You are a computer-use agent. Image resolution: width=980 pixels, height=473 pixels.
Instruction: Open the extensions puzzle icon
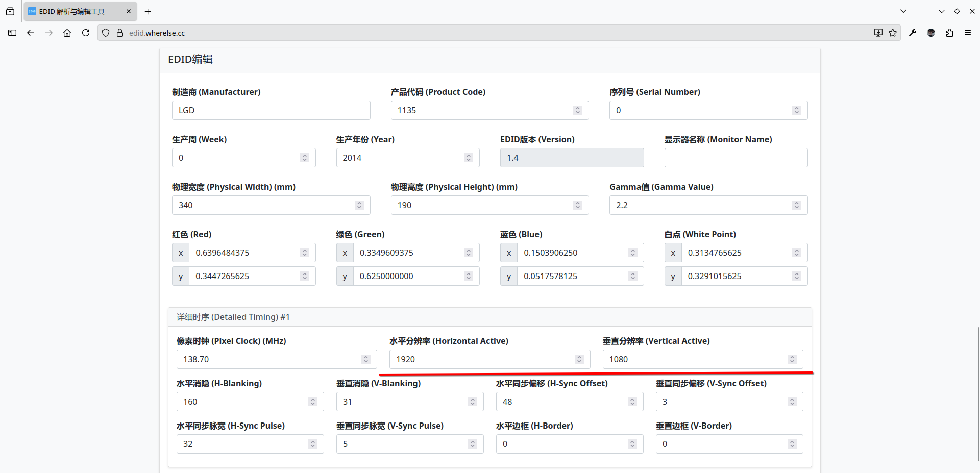tap(949, 33)
